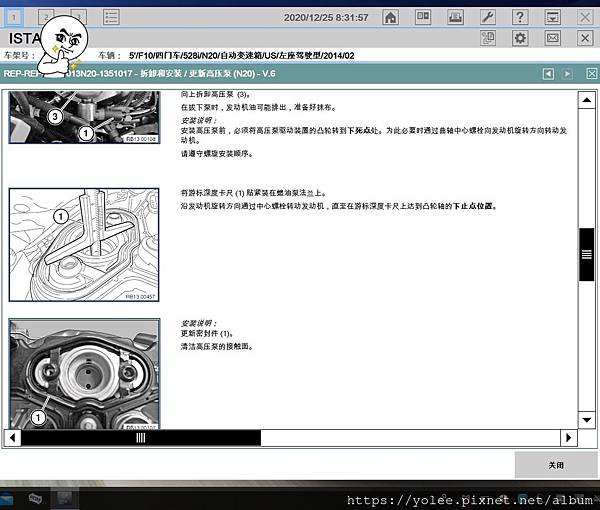600x510 pixels.
Task: Click the 请遵守螺旋安装顺序 instruction text
Action: (x=217, y=154)
